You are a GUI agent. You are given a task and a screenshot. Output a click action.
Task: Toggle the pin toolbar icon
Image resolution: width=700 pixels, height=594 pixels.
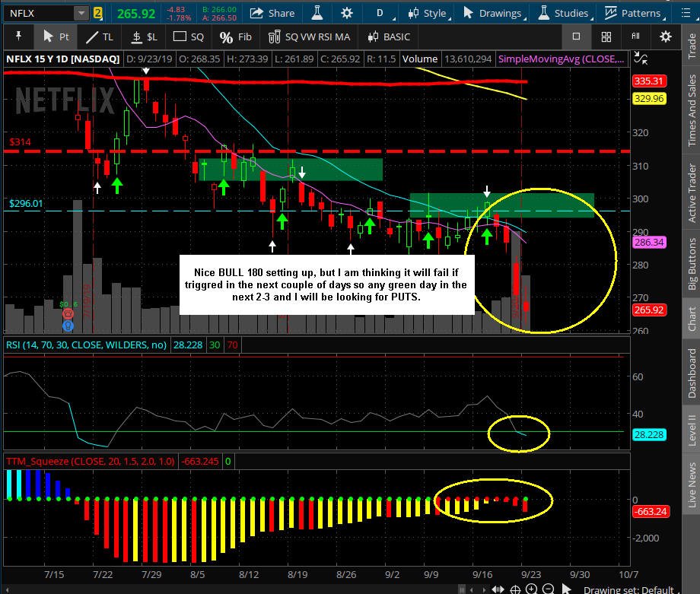18,37
